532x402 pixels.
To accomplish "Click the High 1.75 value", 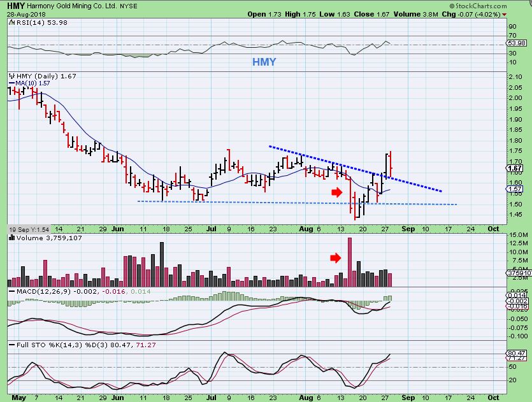I will point(300,14).
